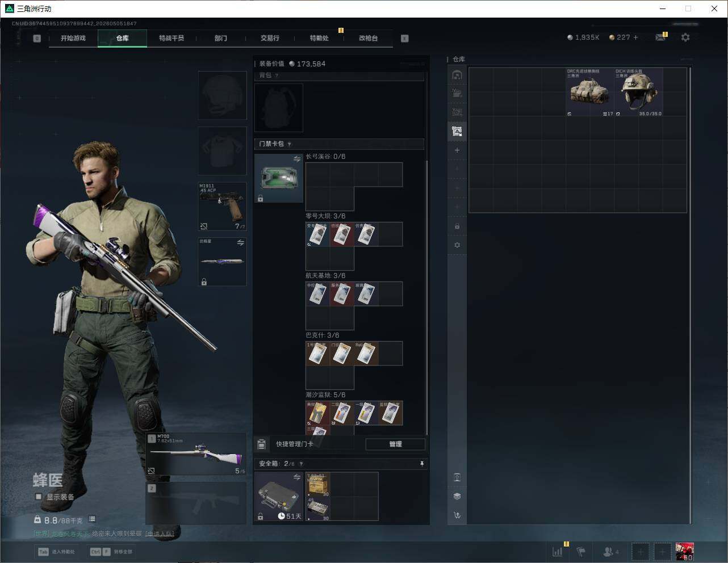
Task: Select the first keycard under 零号大坝
Action: 318,234
